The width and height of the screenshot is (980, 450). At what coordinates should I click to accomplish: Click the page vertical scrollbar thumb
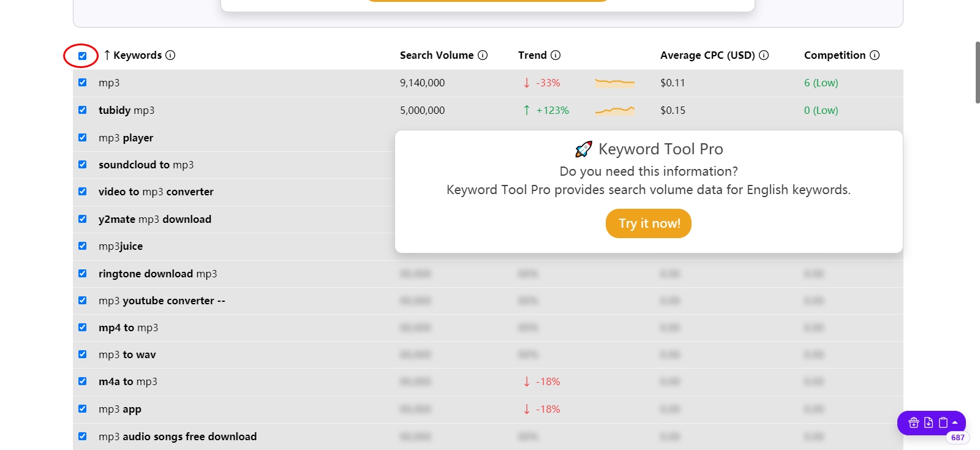click(x=977, y=72)
